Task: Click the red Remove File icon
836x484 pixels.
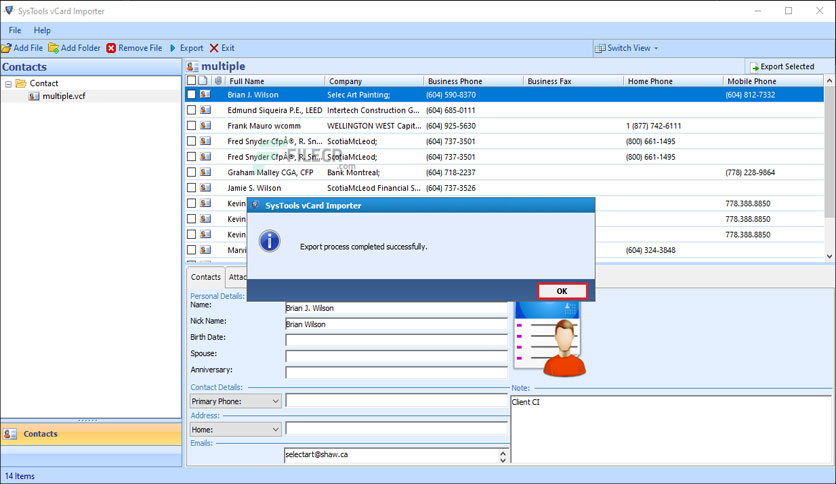Action: [111, 48]
